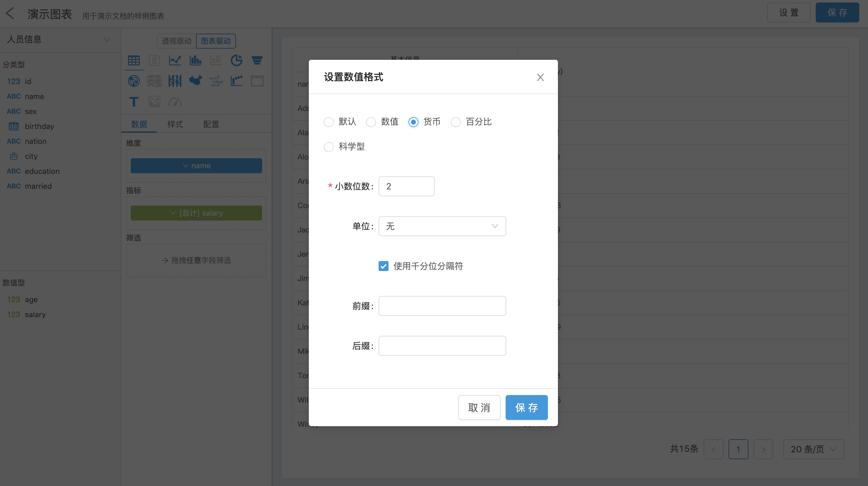Select the pie chart icon

(x=237, y=60)
